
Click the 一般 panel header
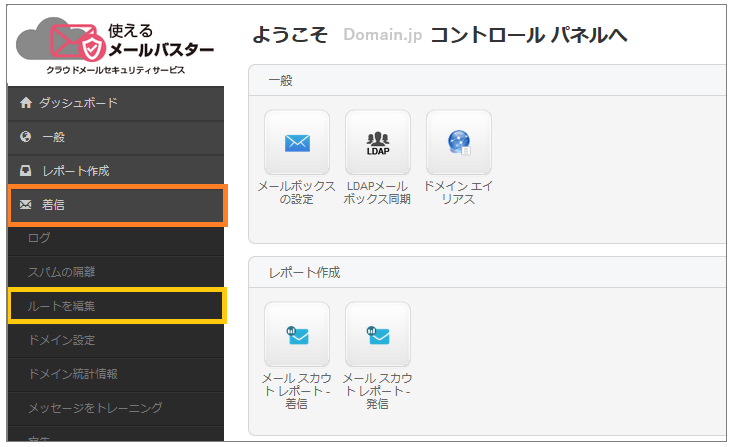click(487, 81)
